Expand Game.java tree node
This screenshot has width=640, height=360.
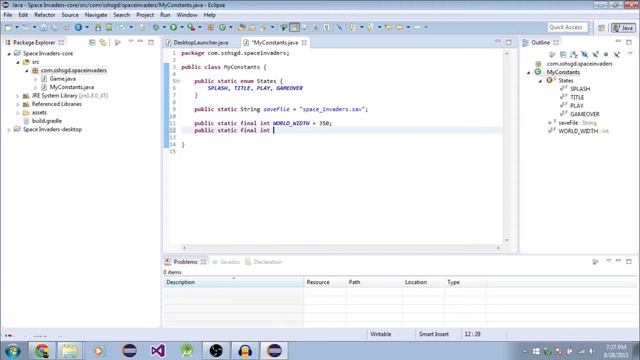36,79
